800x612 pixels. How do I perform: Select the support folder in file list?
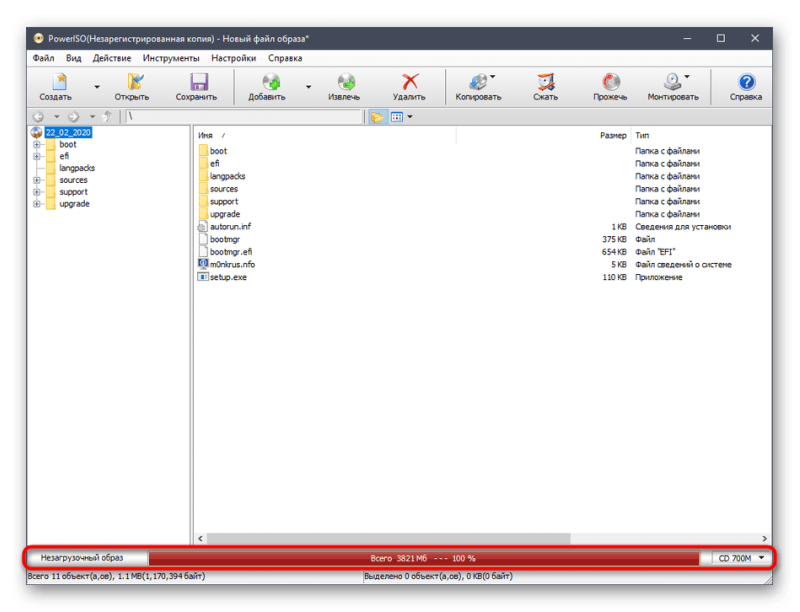[223, 201]
